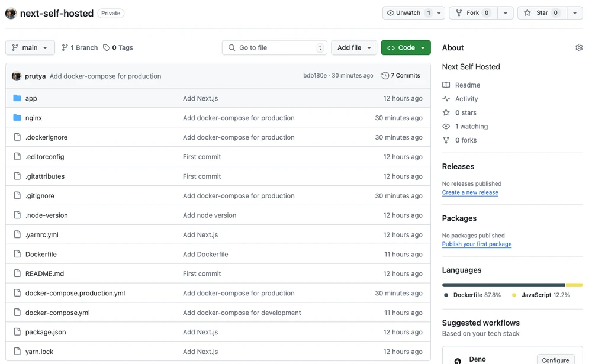Click the Configure button for Deno
The height and width of the screenshot is (364, 592).
click(x=555, y=360)
